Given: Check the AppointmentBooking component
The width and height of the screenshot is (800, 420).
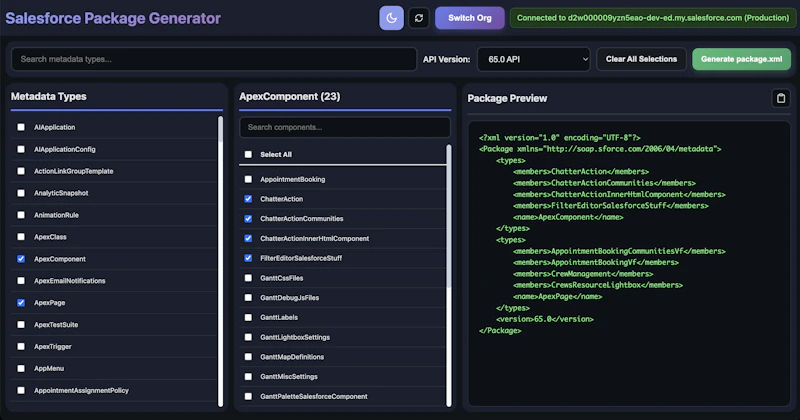Looking at the screenshot, I should click(x=248, y=179).
